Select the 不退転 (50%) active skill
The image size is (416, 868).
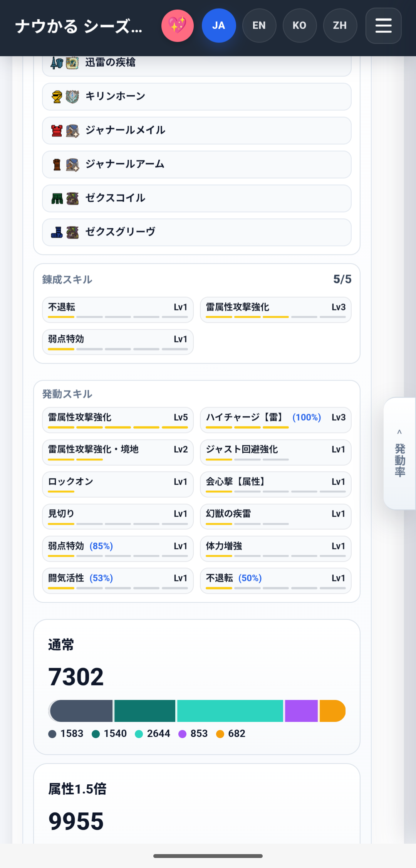click(276, 581)
